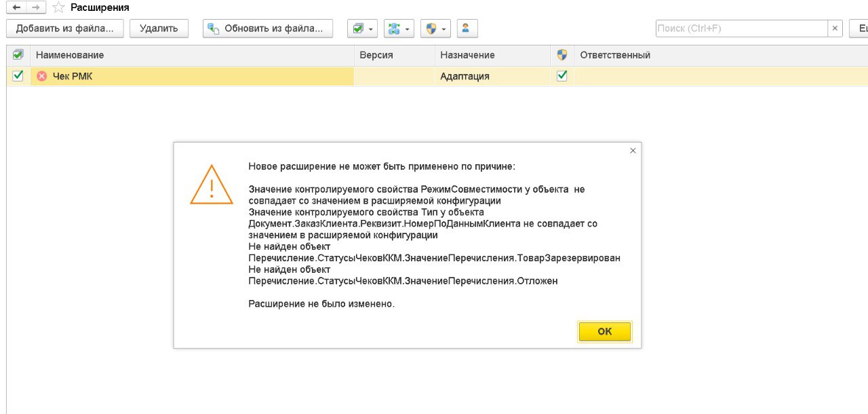Click the orange warning triangle icon
868x414 pixels.
click(212, 184)
